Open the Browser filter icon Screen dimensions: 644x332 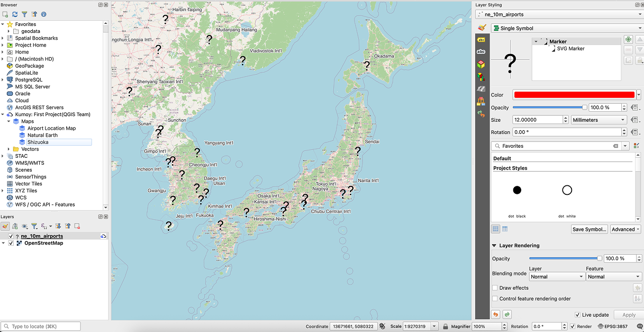point(24,14)
